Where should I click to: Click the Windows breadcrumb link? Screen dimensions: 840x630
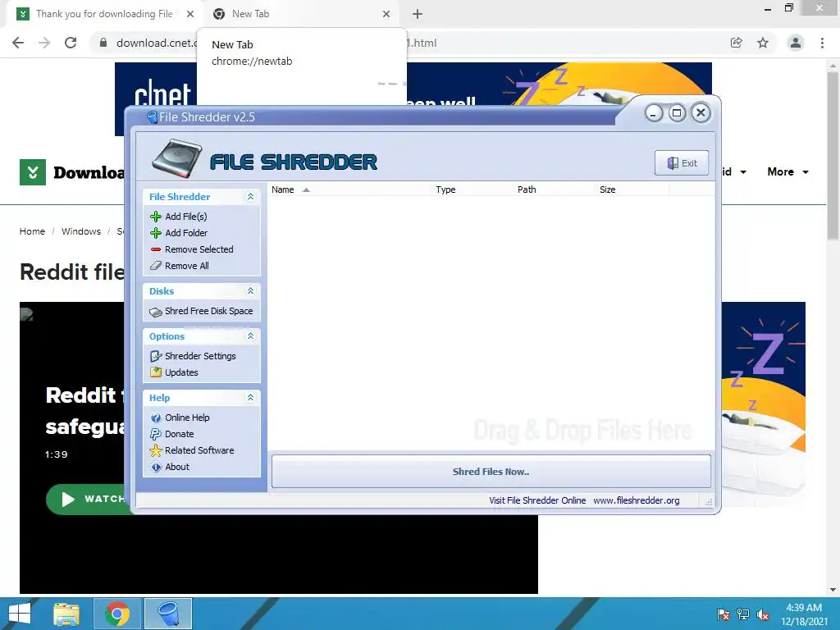pos(81,231)
